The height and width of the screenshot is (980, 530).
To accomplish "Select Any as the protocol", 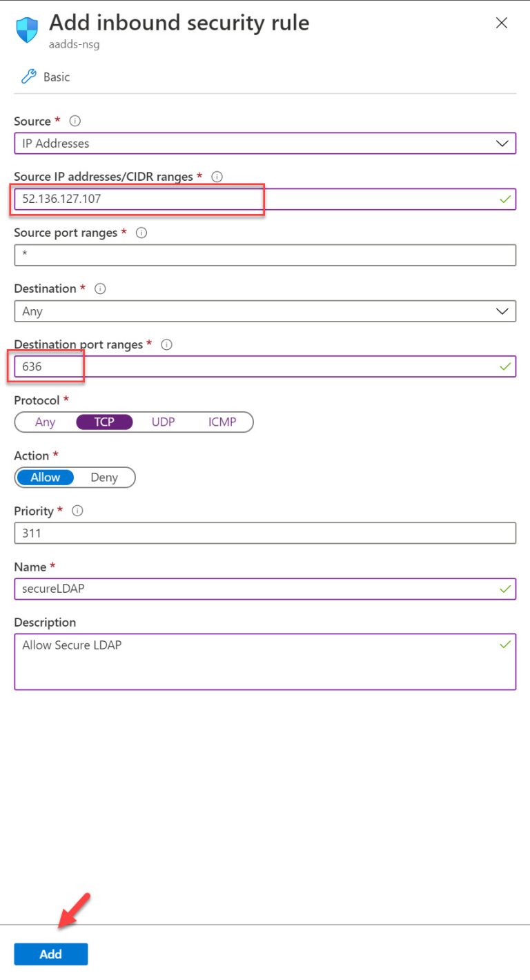I will pyautogui.click(x=45, y=422).
